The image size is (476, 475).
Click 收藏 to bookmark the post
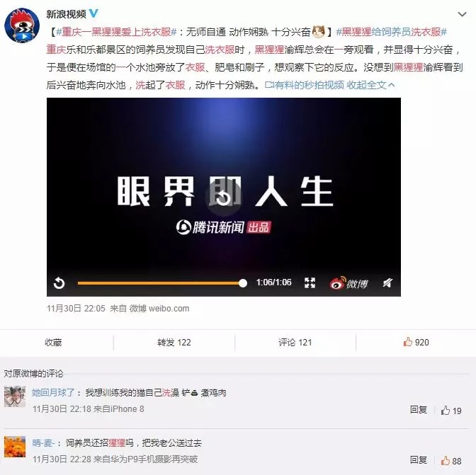(53, 343)
